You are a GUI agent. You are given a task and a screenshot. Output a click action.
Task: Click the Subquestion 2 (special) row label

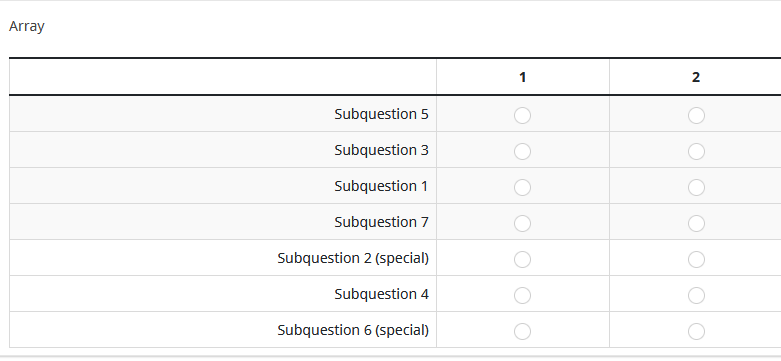pos(353,258)
